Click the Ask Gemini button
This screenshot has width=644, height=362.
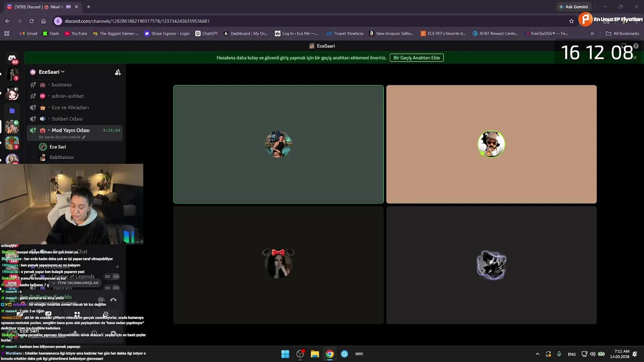[x=573, y=7]
